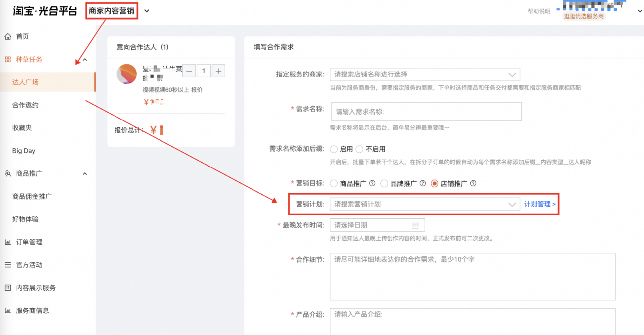The width and height of the screenshot is (644, 335).
Task: Increase quantity with plus button
Action: click(218, 71)
